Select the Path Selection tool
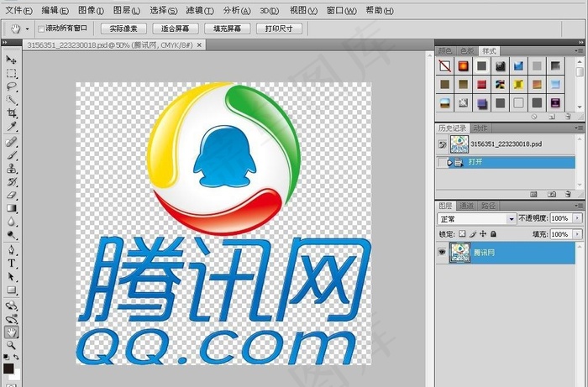The image size is (588, 387). (11, 277)
